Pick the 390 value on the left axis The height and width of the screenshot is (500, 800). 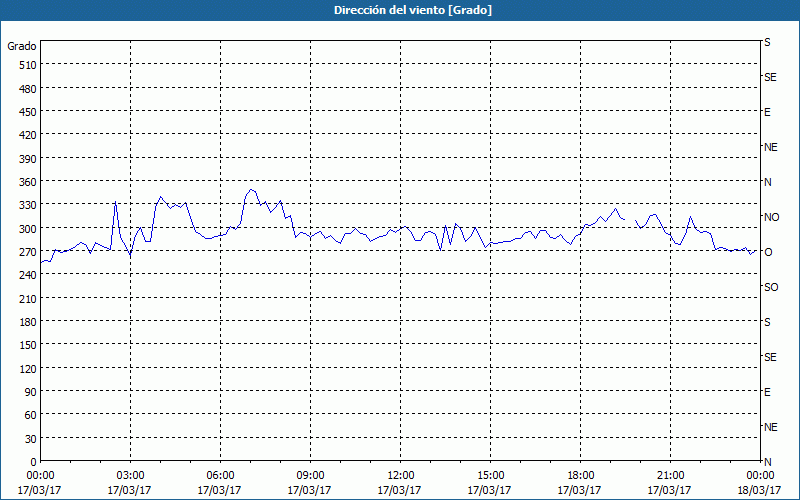point(28,159)
